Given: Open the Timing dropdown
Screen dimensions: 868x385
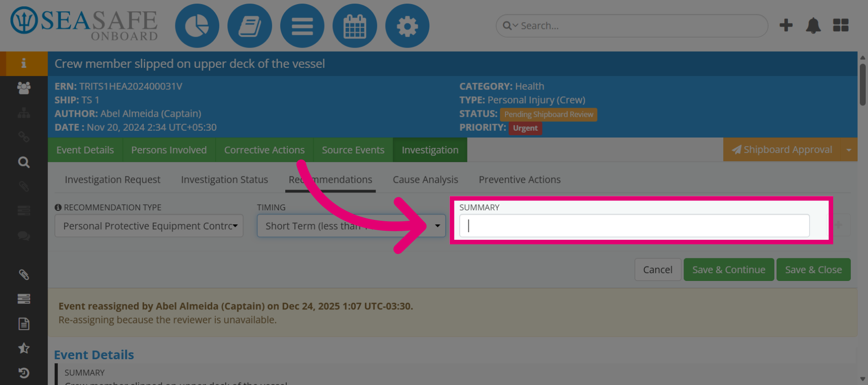Looking at the screenshot, I should 351,226.
